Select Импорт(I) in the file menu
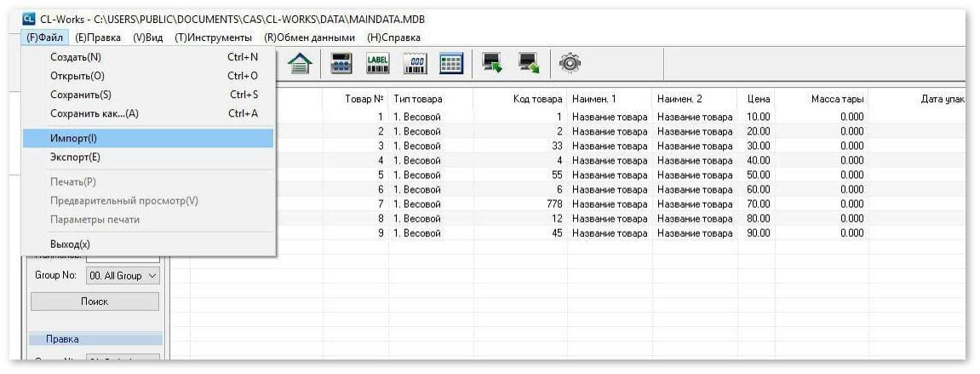The image size is (980, 374). click(148, 138)
